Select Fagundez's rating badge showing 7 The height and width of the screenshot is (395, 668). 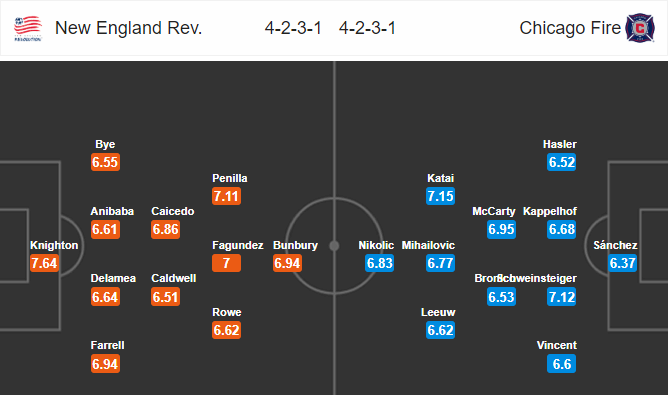coord(226,263)
